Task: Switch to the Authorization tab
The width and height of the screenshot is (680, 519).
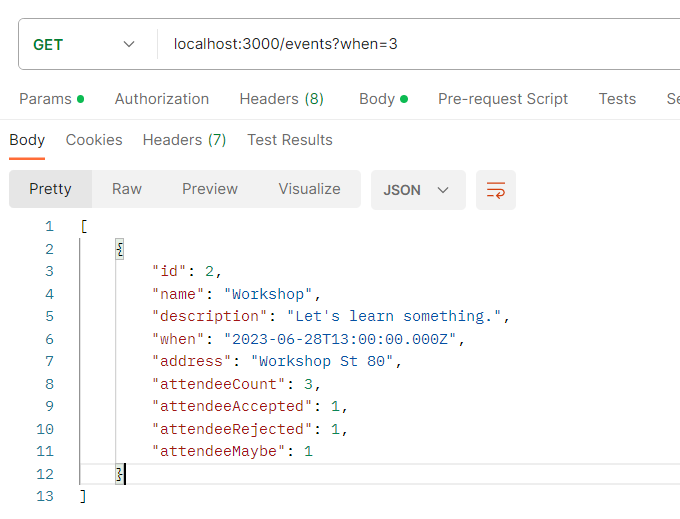Action: tap(162, 99)
